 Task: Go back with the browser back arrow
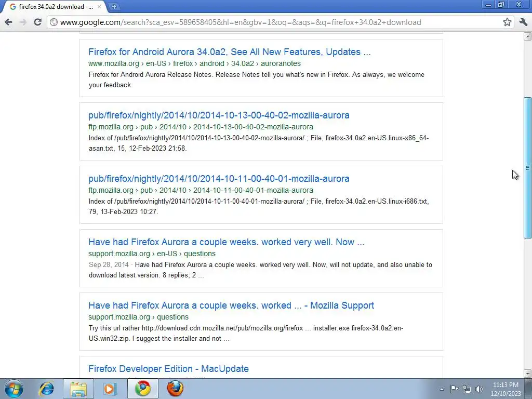pyautogui.click(x=8, y=22)
